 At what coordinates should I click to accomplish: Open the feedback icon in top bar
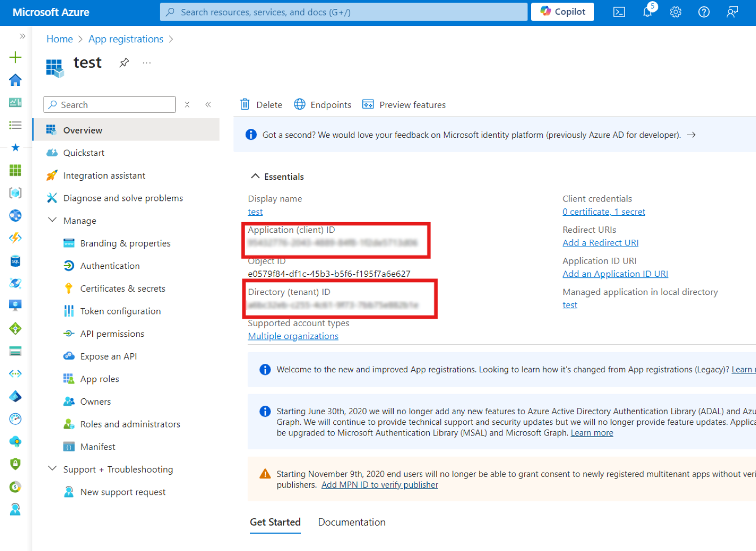[732, 12]
